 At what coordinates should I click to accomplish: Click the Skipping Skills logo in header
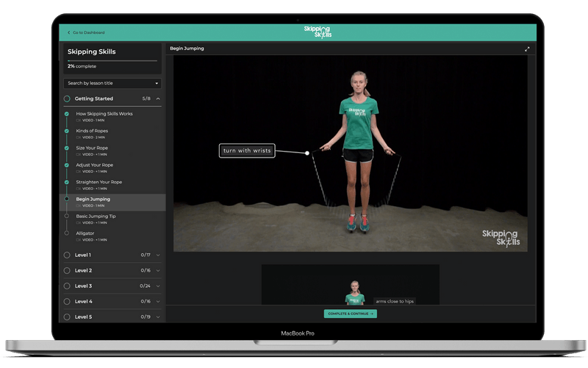318,32
